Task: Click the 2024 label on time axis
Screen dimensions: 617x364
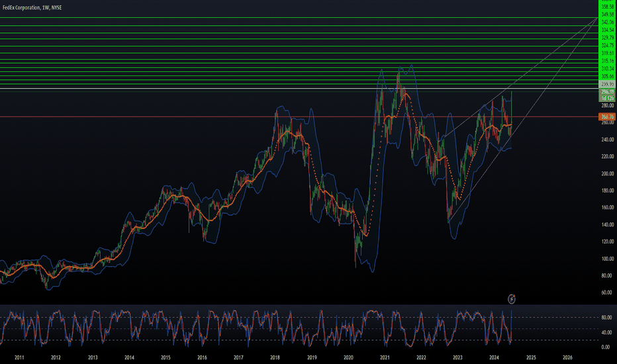Action: click(495, 357)
